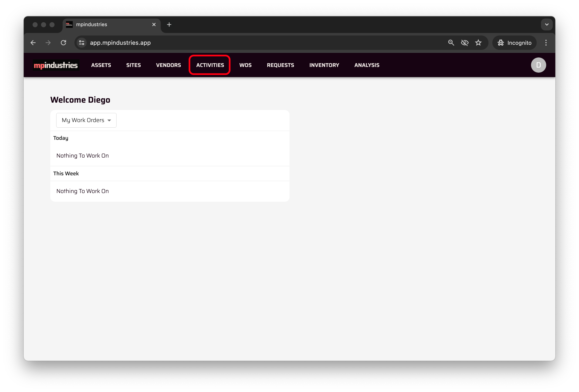Open a new tab with the plus button
579x392 pixels.
[169, 25]
